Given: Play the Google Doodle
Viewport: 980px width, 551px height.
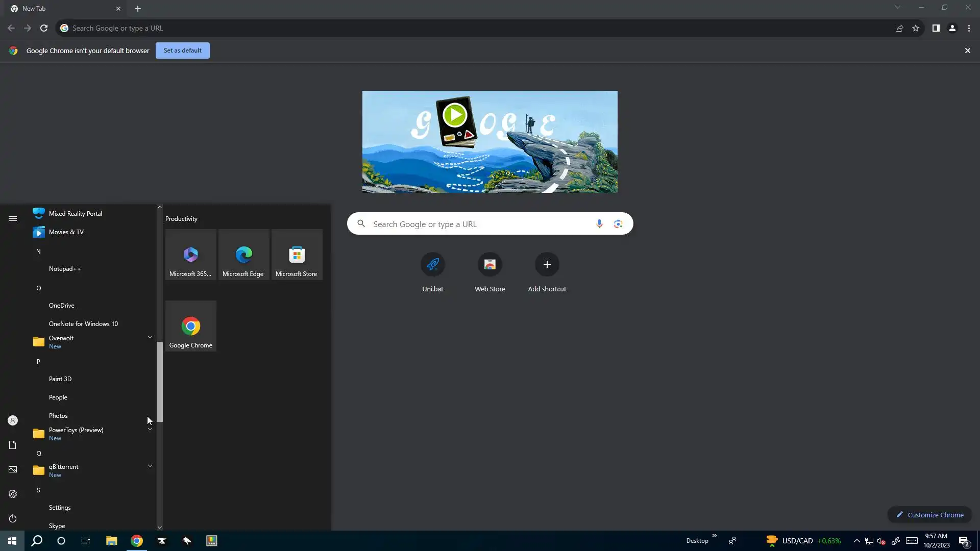Looking at the screenshot, I should pos(454,115).
